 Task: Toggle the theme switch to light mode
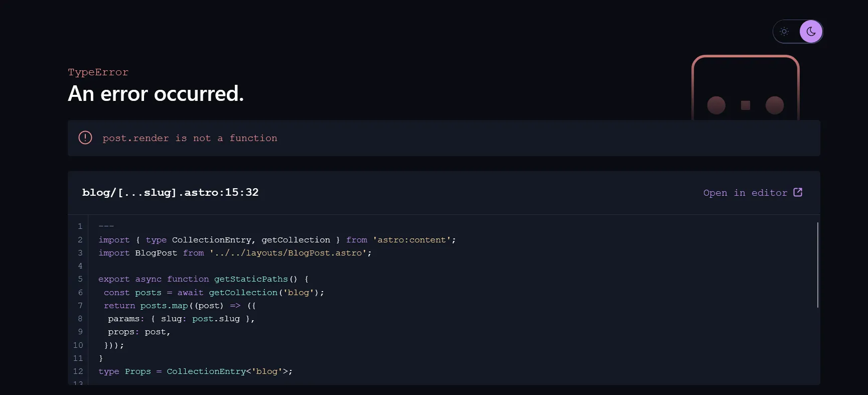coord(784,31)
